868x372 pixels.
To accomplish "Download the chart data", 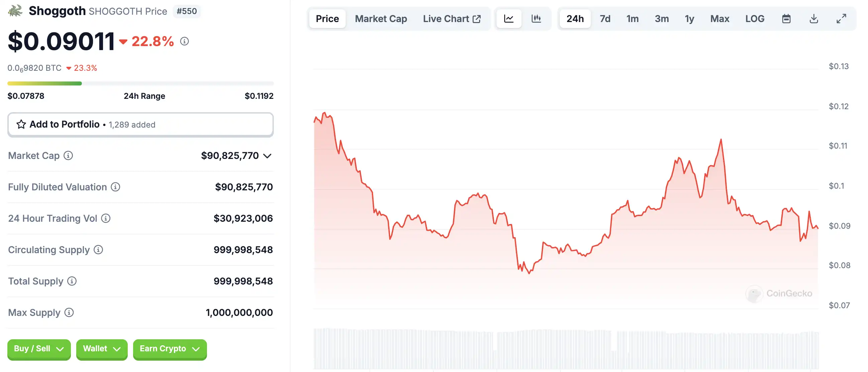I will (813, 18).
